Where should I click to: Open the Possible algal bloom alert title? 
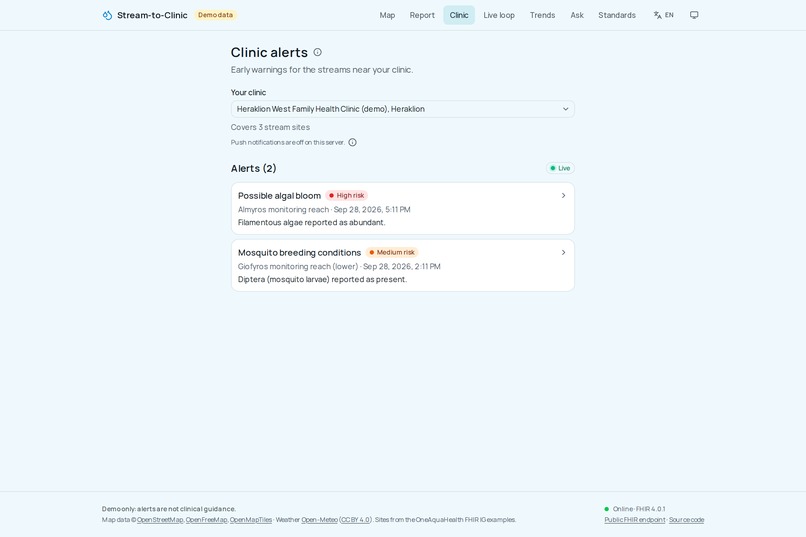[x=279, y=196]
